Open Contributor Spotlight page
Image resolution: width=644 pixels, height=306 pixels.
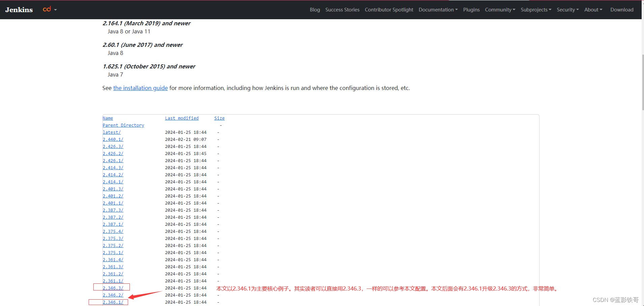(389, 10)
